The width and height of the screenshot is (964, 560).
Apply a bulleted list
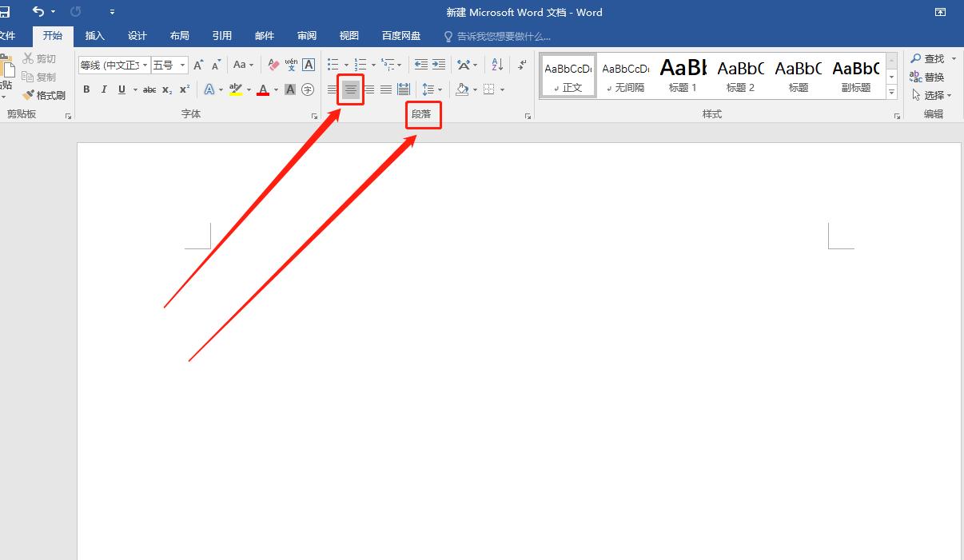[333, 65]
